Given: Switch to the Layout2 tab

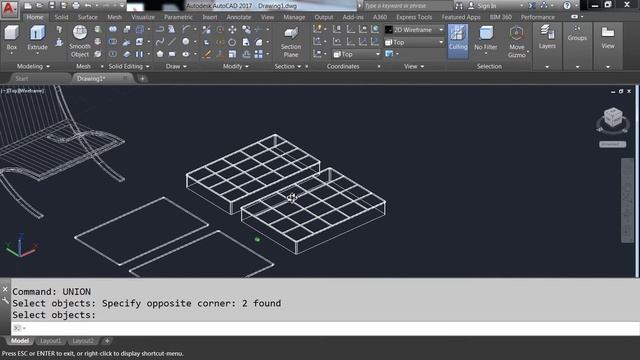Looking at the screenshot, I should 83,341.
